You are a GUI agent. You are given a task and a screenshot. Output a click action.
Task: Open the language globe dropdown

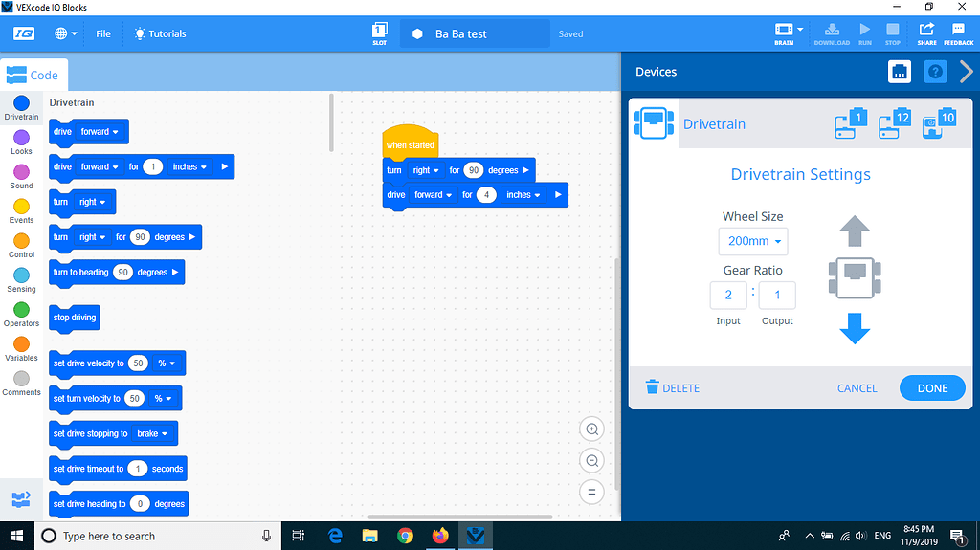pyautogui.click(x=66, y=33)
